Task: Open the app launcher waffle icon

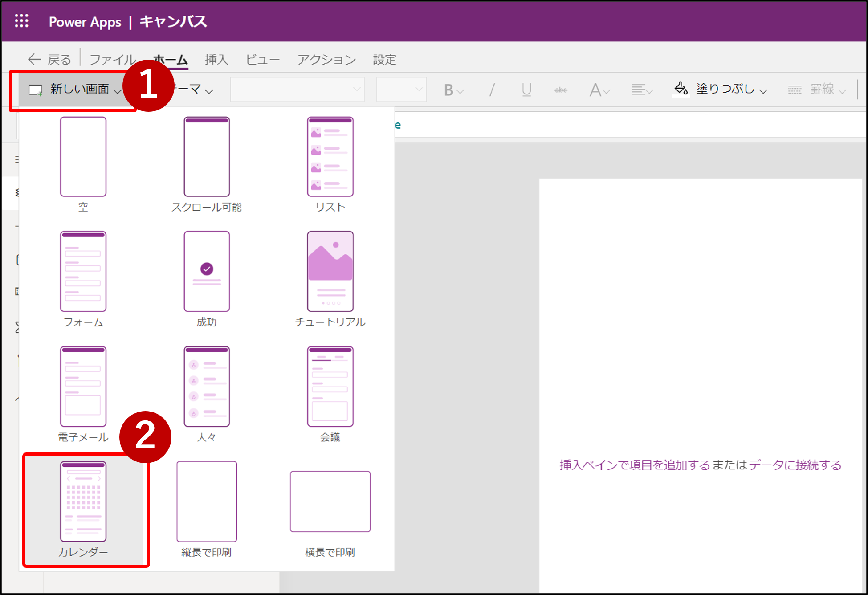Action: (21, 21)
